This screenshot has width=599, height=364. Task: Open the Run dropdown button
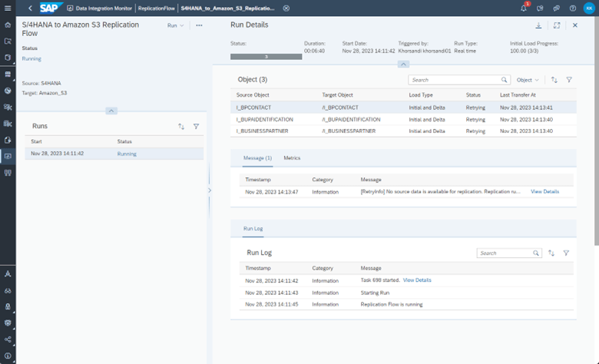(175, 25)
